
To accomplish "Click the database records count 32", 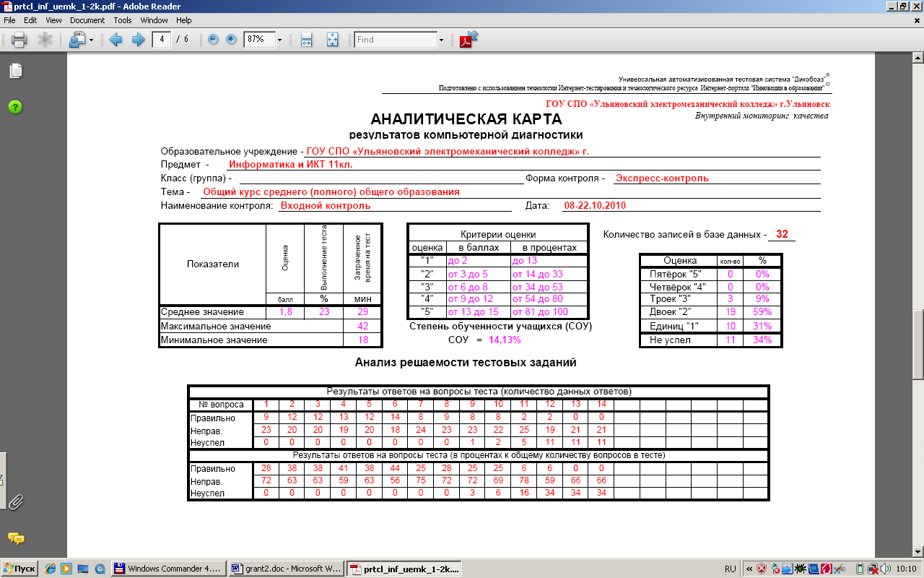I will pos(782,234).
